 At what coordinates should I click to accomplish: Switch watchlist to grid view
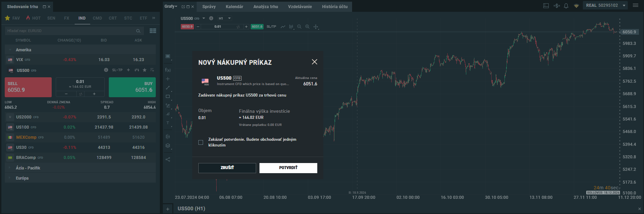coord(153,31)
